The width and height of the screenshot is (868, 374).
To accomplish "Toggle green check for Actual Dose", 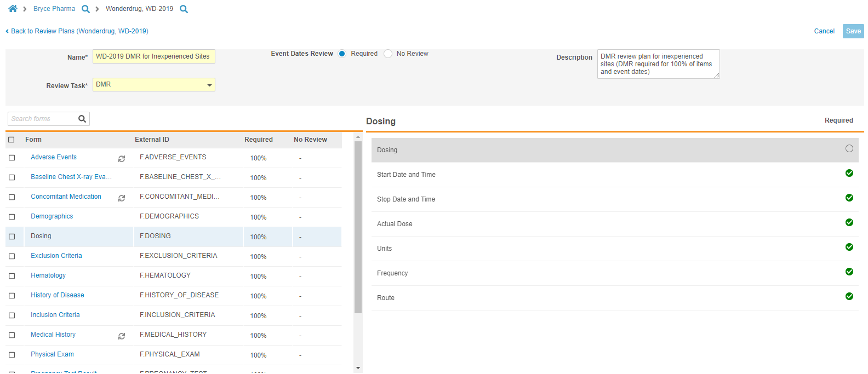I will 849,222.
